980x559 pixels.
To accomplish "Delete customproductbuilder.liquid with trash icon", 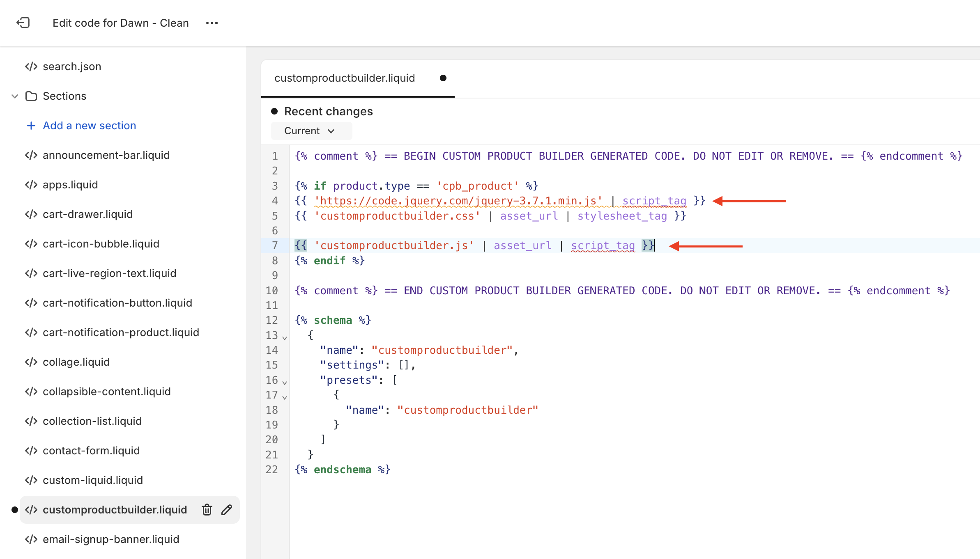I will tap(207, 510).
